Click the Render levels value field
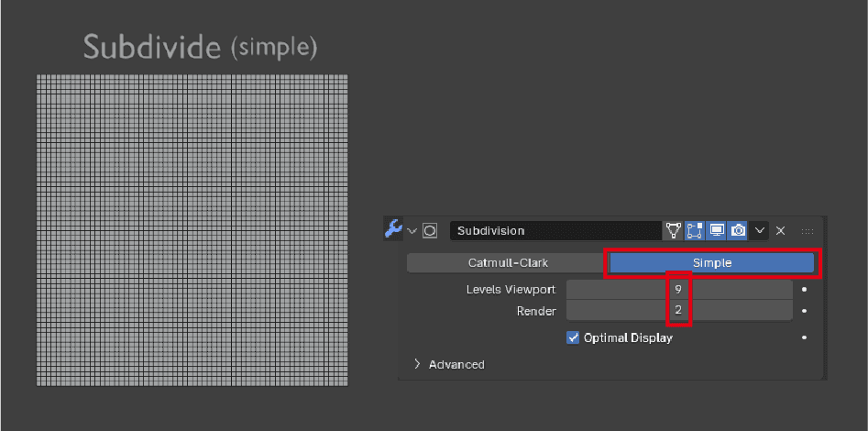The height and width of the screenshot is (431, 868). [678, 311]
